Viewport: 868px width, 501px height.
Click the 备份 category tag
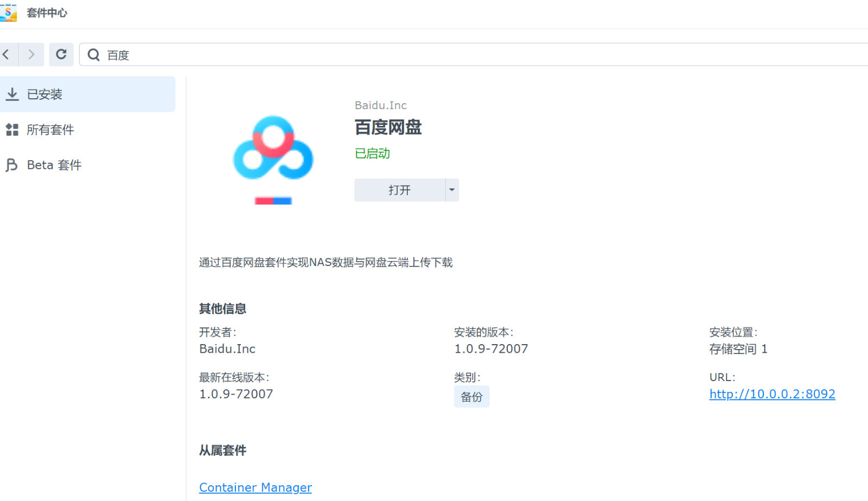point(471,397)
